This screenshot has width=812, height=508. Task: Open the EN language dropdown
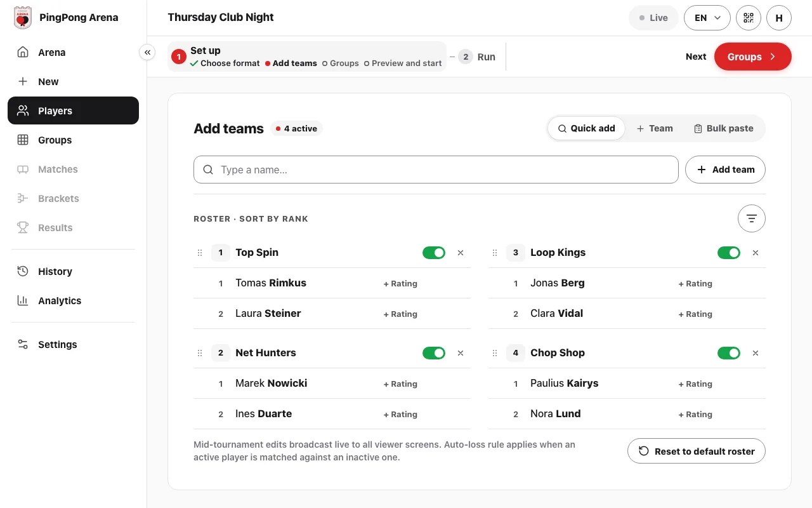pos(707,18)
